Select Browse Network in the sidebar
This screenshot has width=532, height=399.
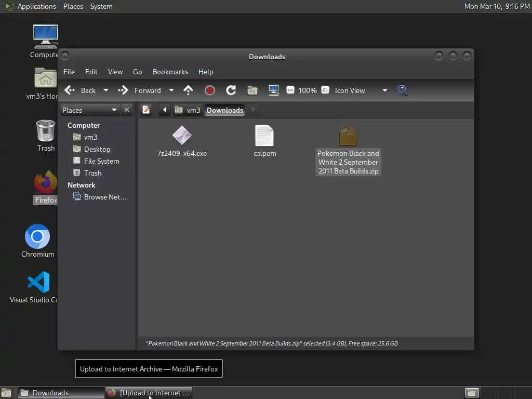tap(100, 197)
